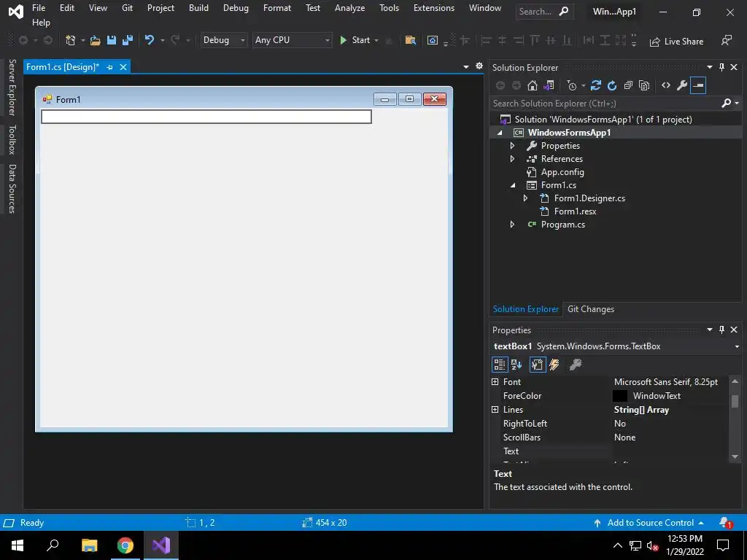Open window options gear in document tab well
Image resolution: width=747 pixels, height=560 pixels.
tap(479, 66)
